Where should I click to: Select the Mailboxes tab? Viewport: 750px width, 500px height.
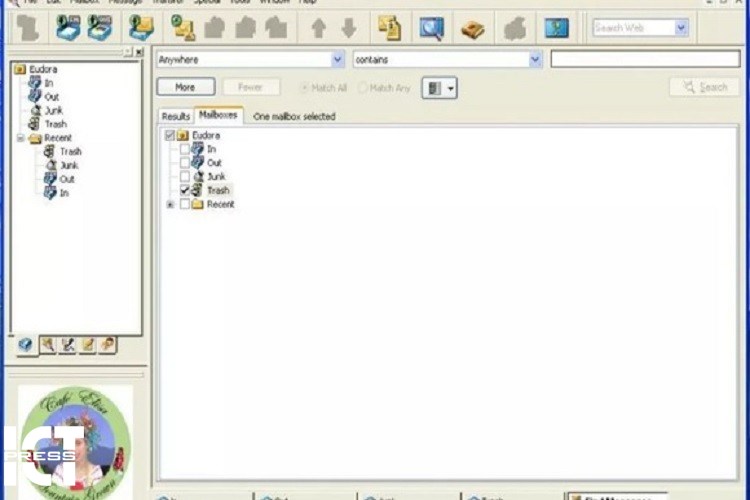click(217, 116)
